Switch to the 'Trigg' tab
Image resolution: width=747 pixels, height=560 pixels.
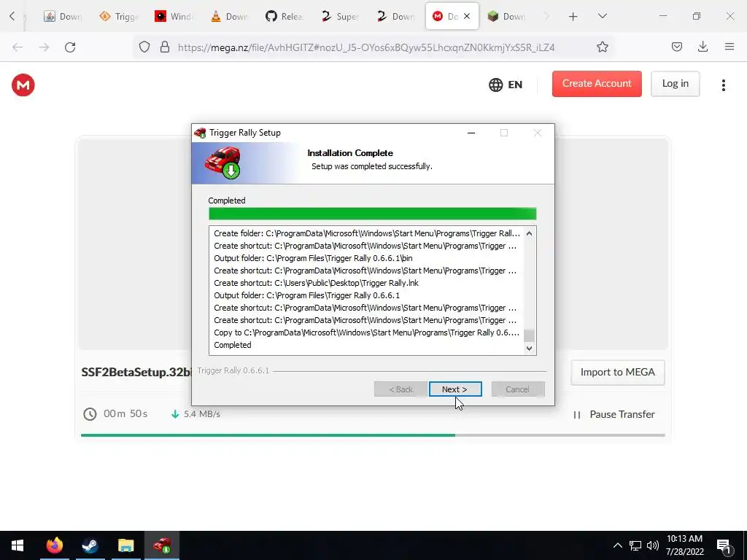click(118, 17)
